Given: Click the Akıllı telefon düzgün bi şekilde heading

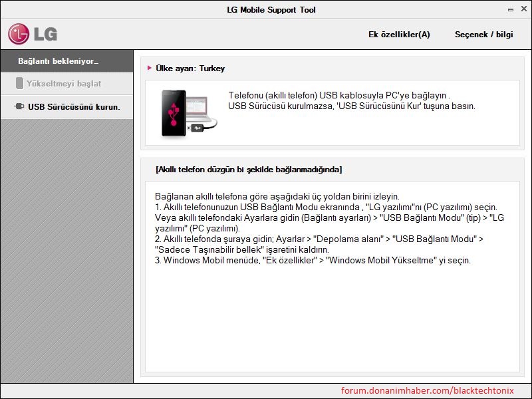Looking at the screenshot, I should click(249, 170).
